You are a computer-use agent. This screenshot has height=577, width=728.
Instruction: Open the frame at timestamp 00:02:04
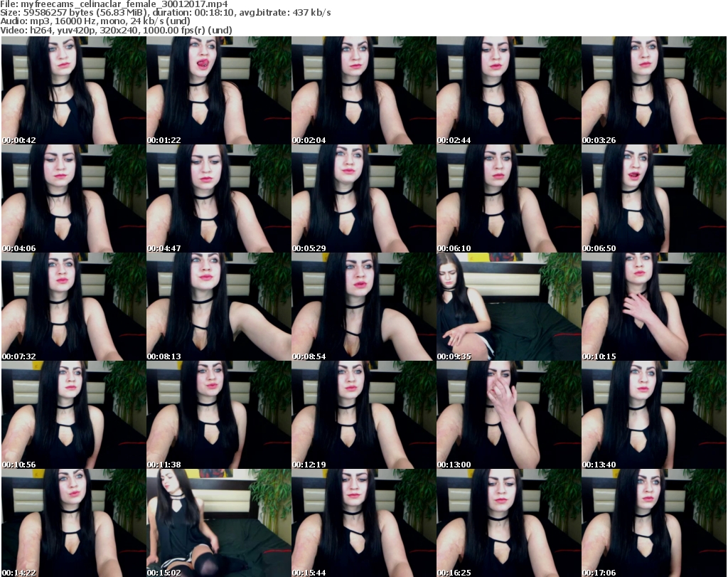click(x=363, y=90)
